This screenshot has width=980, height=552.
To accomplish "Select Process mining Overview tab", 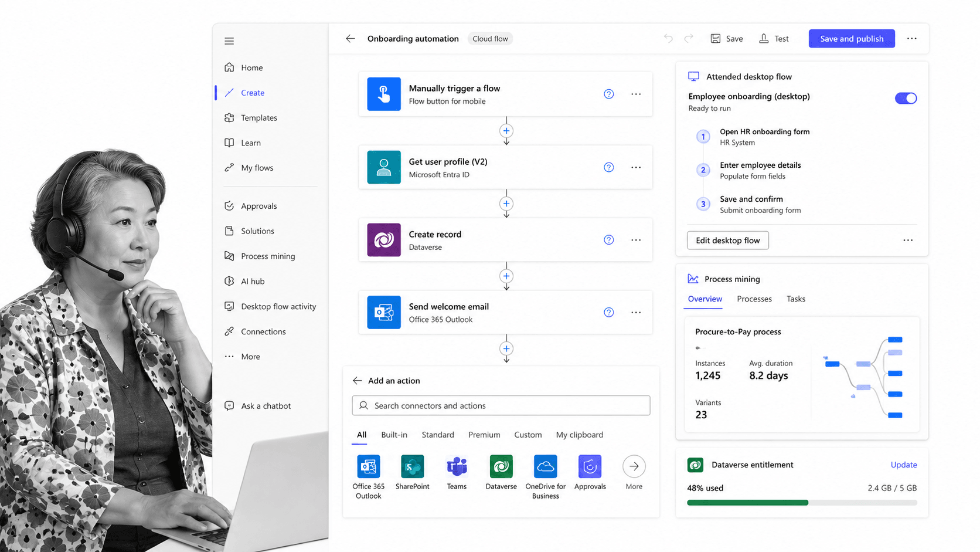I will 705,299.
